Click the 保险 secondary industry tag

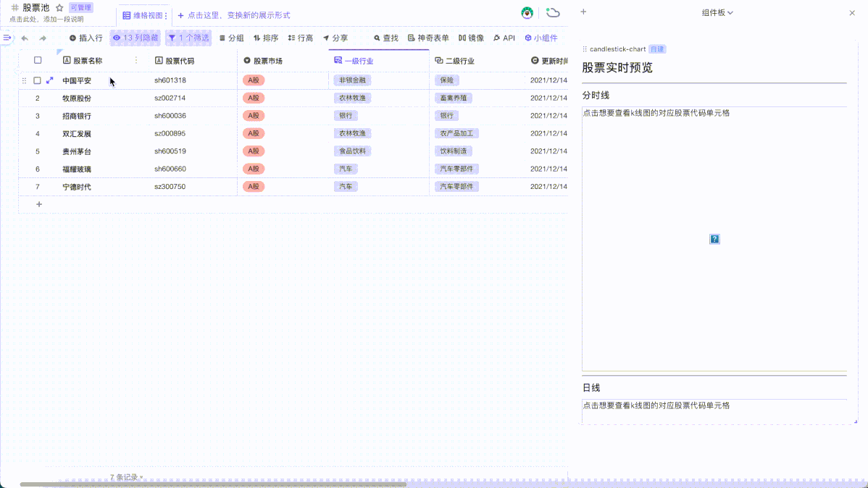pyautogui.click(x=447, y=80)
